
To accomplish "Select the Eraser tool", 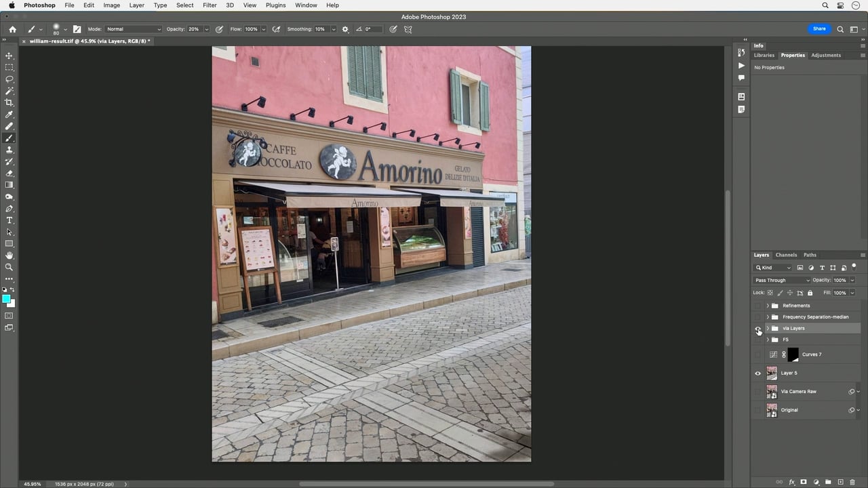I will pos(9,174).
